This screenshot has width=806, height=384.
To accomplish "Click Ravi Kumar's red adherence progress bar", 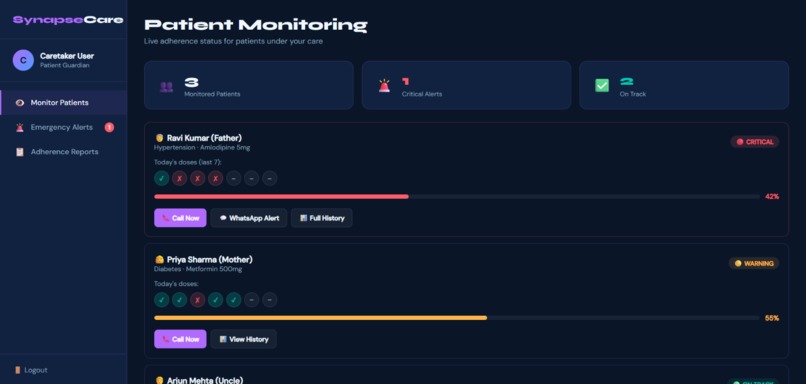I will click(x=281, y=196).
